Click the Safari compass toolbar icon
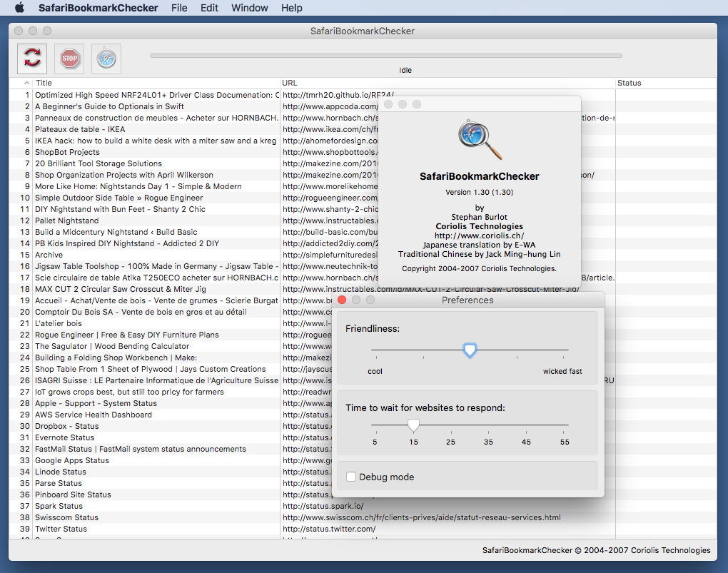Image resolution: width=728 pixels, height=573 pixels. point(106,59)
